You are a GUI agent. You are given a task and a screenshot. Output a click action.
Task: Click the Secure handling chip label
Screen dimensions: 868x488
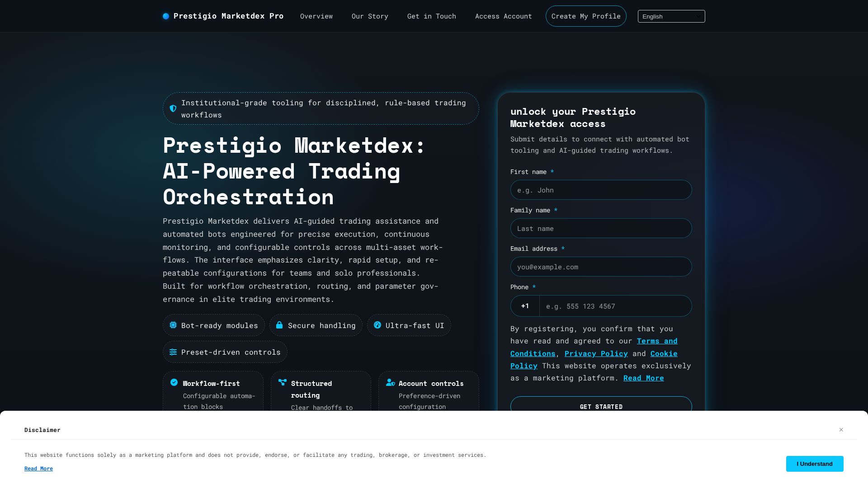[x=322, y=325]
